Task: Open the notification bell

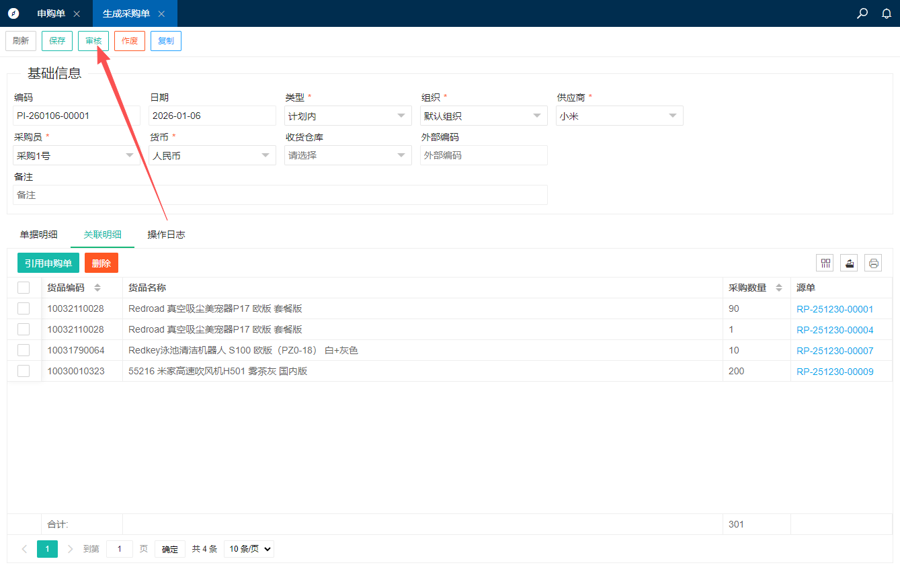Action: [x=887, y=13]
